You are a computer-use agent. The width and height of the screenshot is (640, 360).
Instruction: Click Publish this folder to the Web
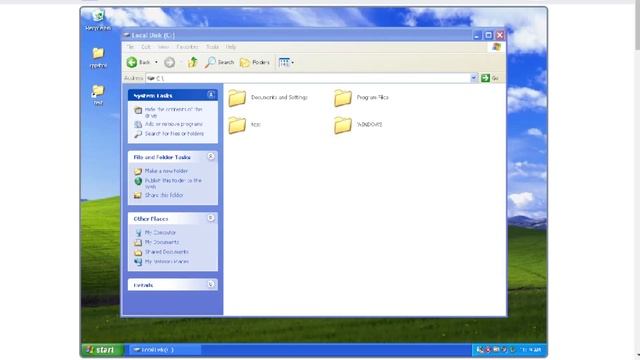tap(173, 183)
